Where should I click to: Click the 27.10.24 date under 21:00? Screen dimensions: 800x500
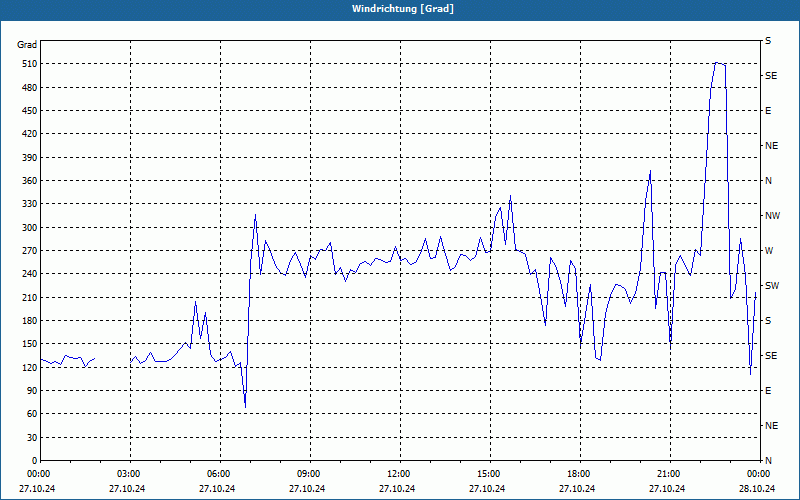[667, 488]
